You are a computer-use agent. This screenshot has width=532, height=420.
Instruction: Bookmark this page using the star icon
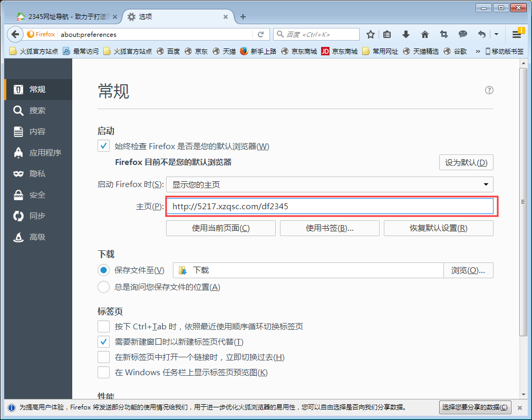tap(371, 34)
